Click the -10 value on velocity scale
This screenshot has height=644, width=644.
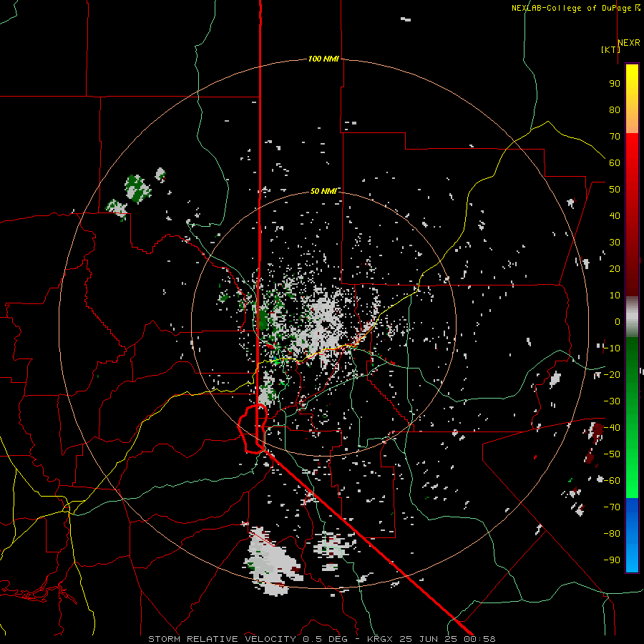tap(612, 348)
